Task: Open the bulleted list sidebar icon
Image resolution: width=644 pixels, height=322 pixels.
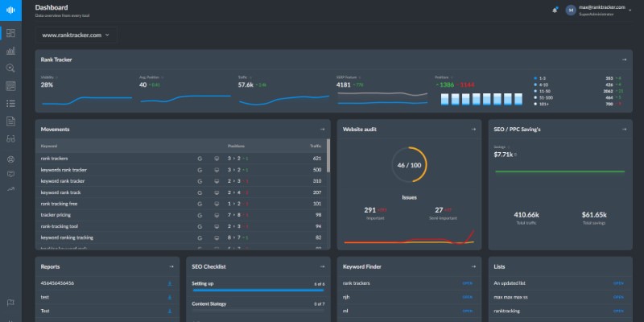Action: (10, 104)
